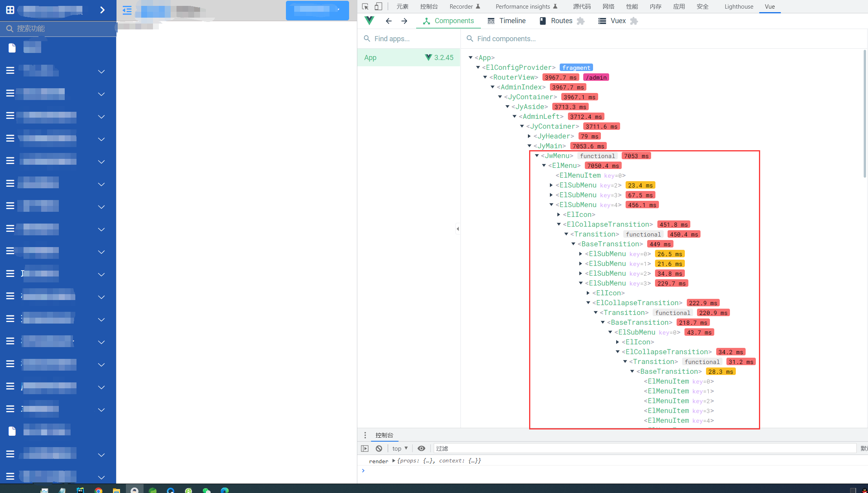
Task: Toggle the device toolbar icon in devtools
Action: [378, 6]
